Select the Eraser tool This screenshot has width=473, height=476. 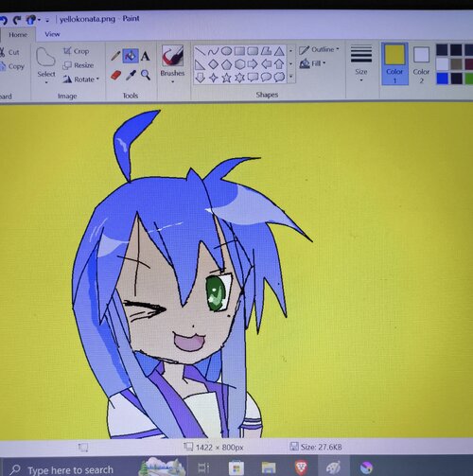[x=115, y=76]
